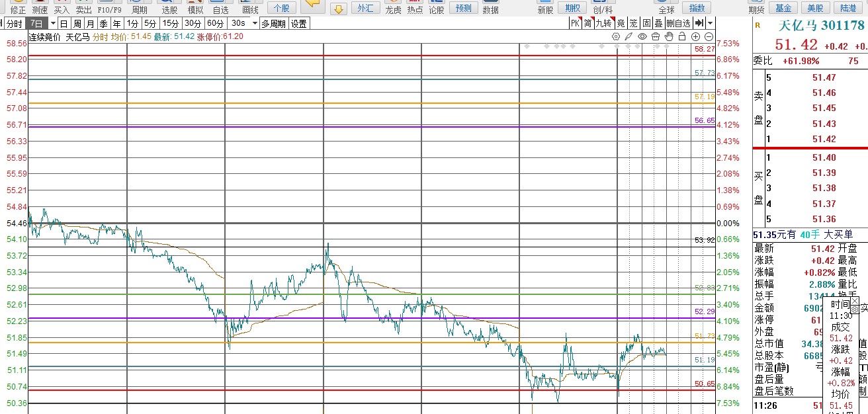Screen dimensions: 868x414
Task: Click the yellow down arrow icon
Action: (338, 9)
